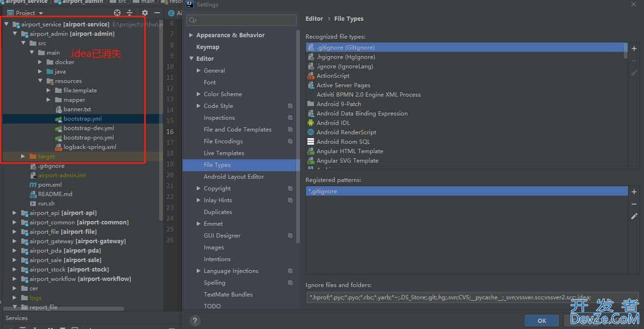Expand Emmet settings node
Image resolution: width=644 pixels, height=329 pixels.
coord(199,224)
